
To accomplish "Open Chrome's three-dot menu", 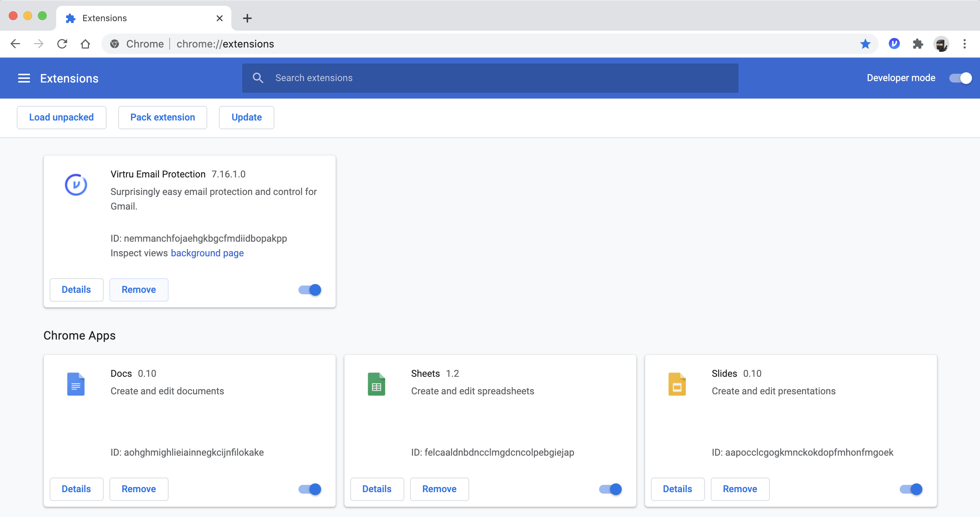I will click(x=964, y=44).
